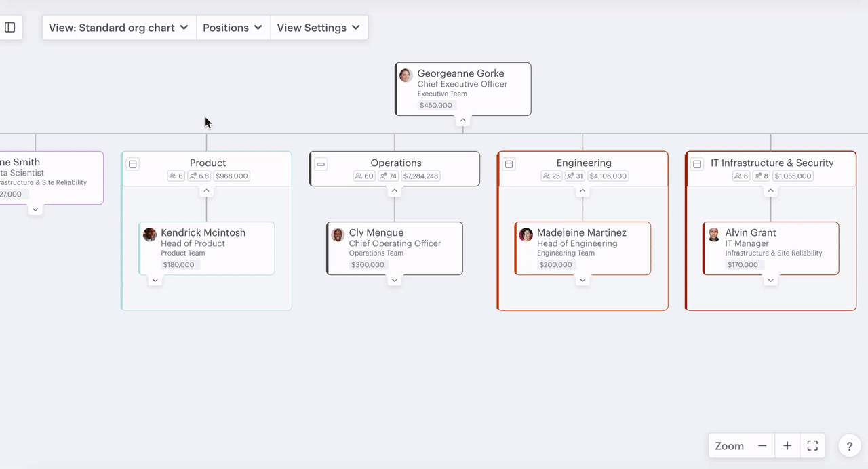This screenshot has height=469, width=868.
Task: Select Cly Mengue's Chief Operating Officer card
Action: coord(395,248)
